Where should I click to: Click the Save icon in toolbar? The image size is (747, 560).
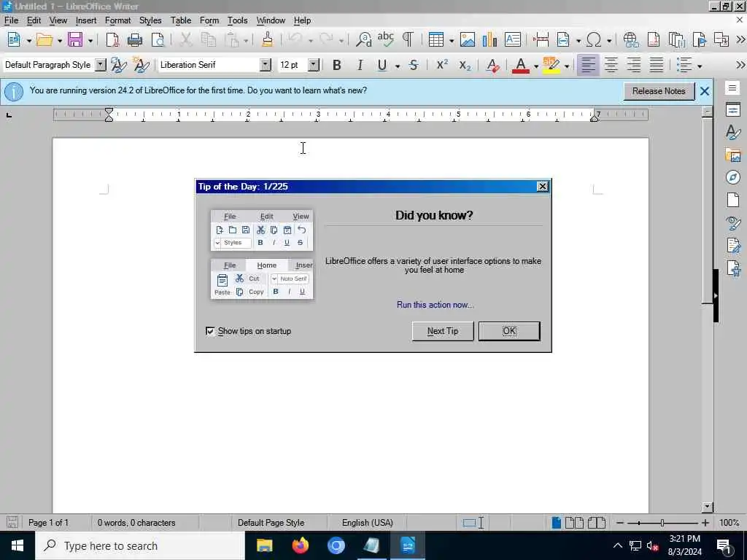tap(75, 39)
